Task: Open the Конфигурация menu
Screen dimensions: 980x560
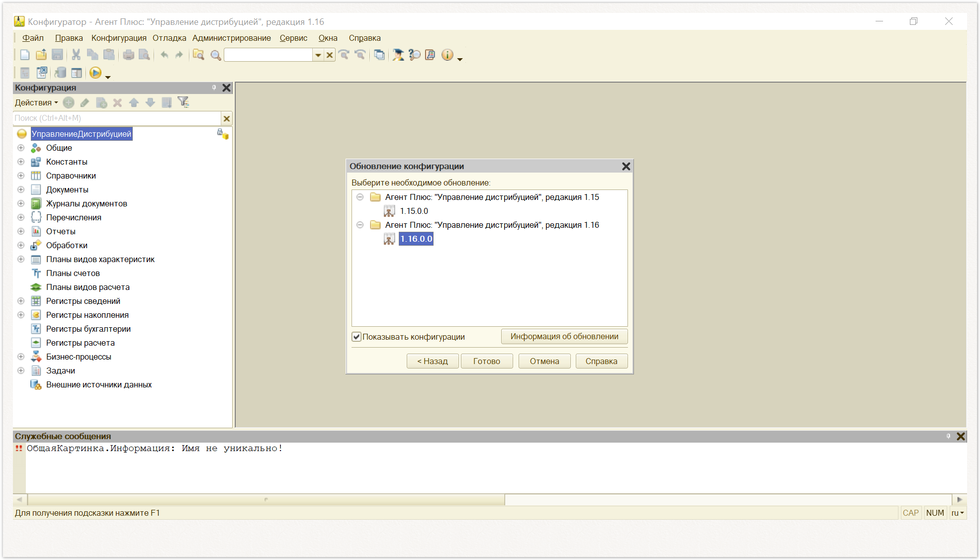Action: click(119, 38)
